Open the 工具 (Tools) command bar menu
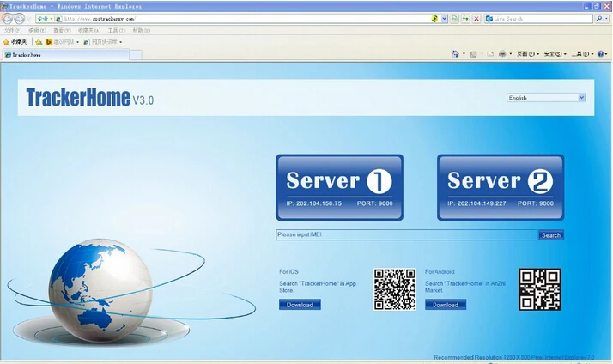The image size is (613, 364). 582,54
